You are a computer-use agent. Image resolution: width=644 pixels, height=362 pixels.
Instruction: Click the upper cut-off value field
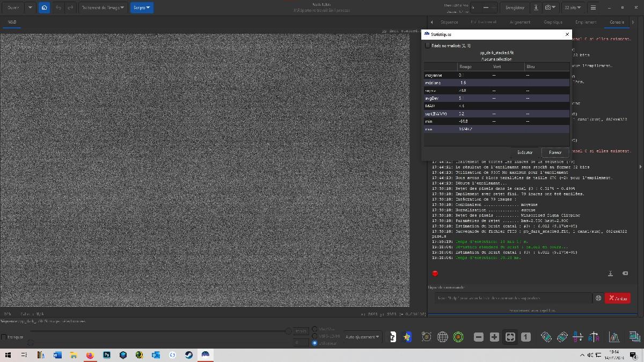point(302,331)
